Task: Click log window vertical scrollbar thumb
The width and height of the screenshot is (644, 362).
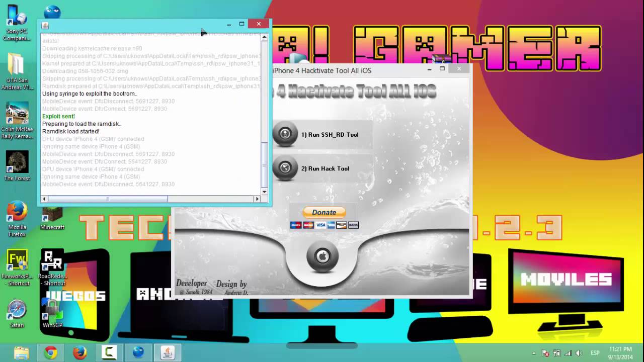Action: coord(264,164)
